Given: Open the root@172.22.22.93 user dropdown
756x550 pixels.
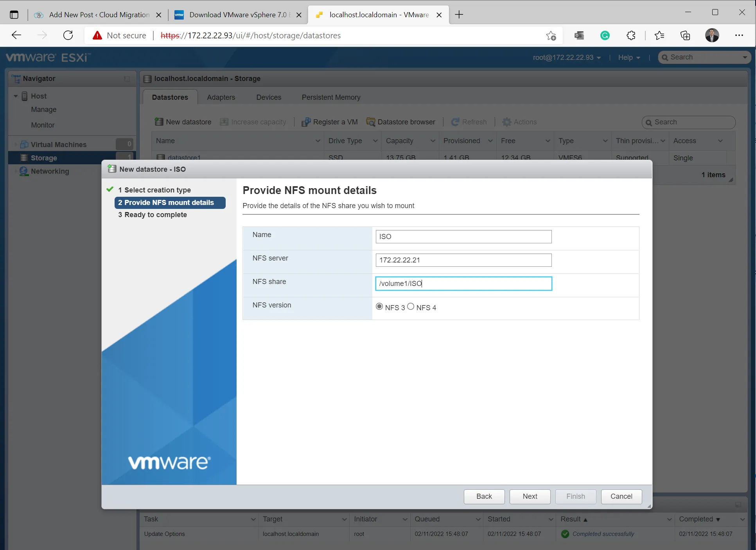Looking at the screenshot, I should pyautogui.click(x=567, y=58).
